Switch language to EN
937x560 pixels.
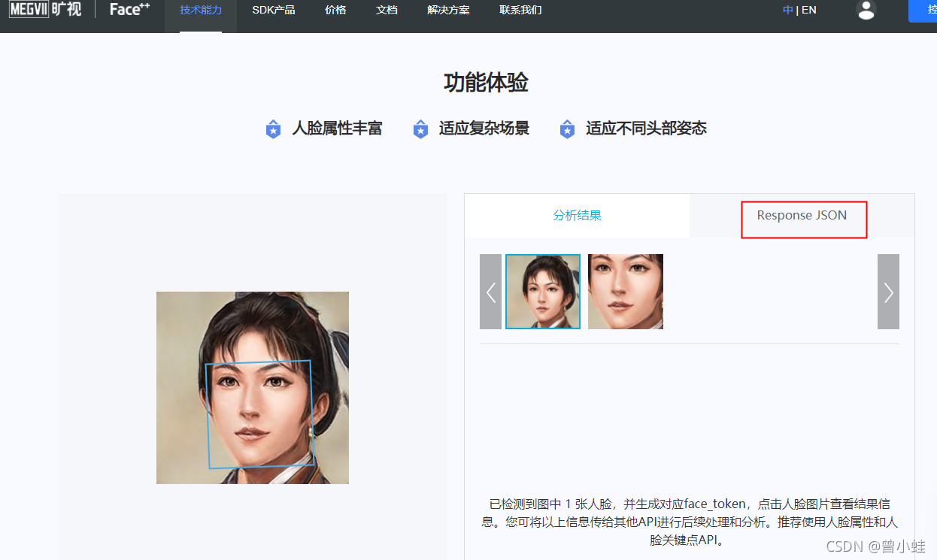click(808, 10)
